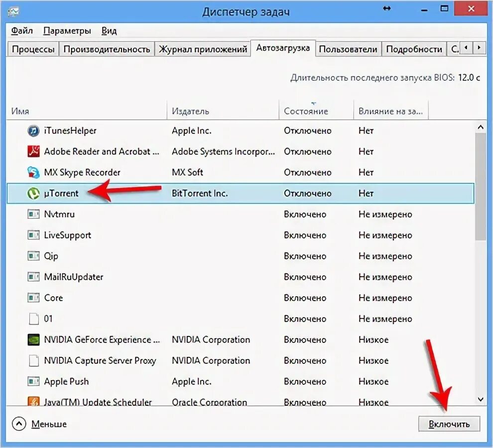This screenshot has height=448, width=493.
Task: Click the MailRuUpdater entry icon
Action: (33, 277)
